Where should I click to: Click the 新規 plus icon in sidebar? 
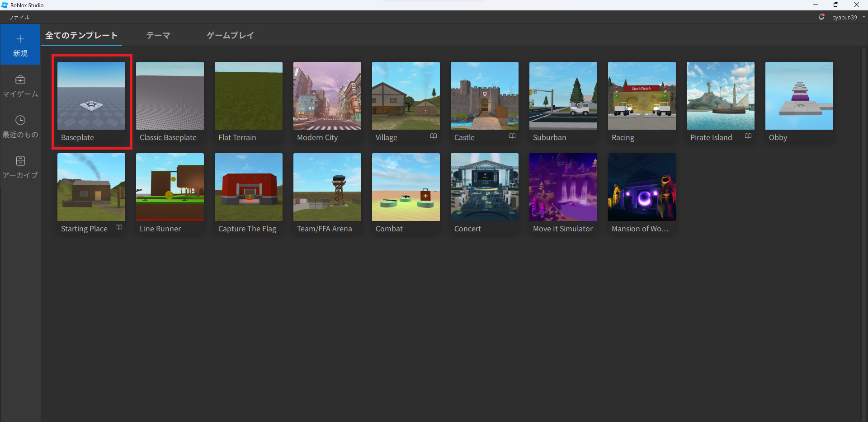(20, 39)
